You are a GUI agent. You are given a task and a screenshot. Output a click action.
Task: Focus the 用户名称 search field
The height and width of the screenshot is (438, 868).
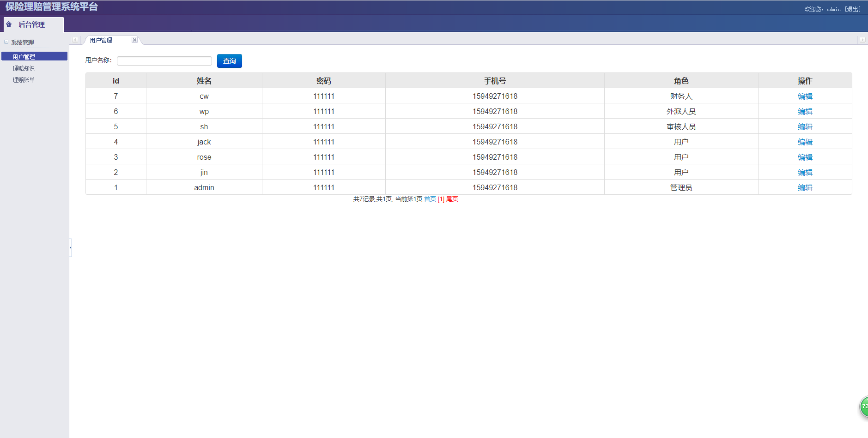click(x=164, y=61)
